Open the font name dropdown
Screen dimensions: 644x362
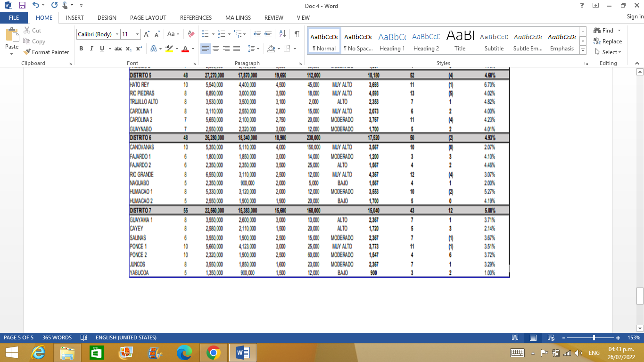click(x=116, y=34)
